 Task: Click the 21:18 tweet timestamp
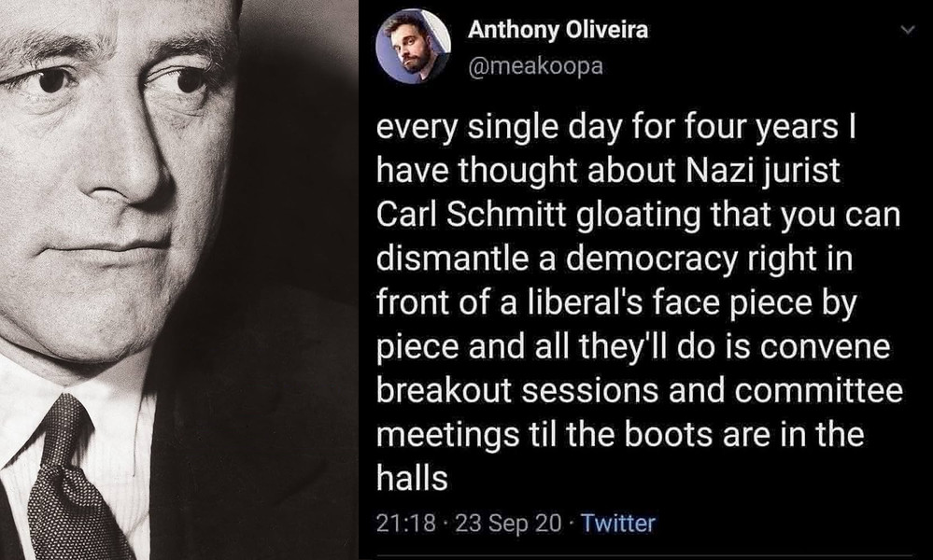[405, 524]
